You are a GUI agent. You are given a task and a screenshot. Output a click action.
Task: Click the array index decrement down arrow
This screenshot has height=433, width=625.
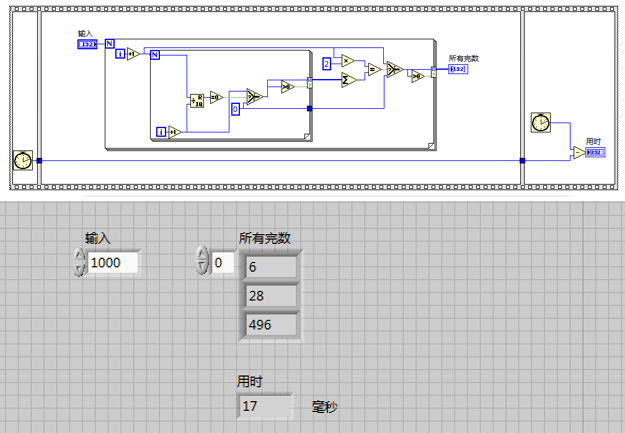pyautogui.click(x=202, y=267)
